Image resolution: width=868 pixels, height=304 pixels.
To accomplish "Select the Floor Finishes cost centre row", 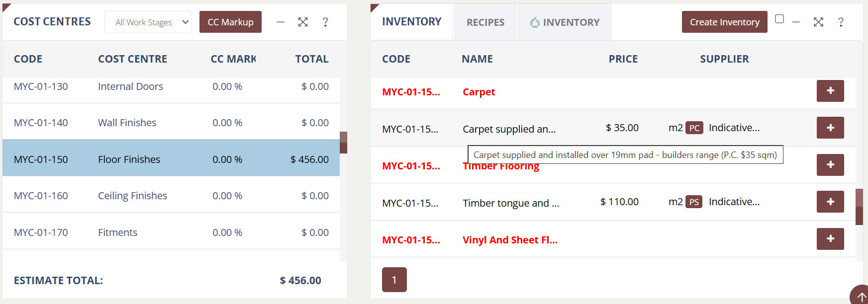I will [x=171, y=158].
